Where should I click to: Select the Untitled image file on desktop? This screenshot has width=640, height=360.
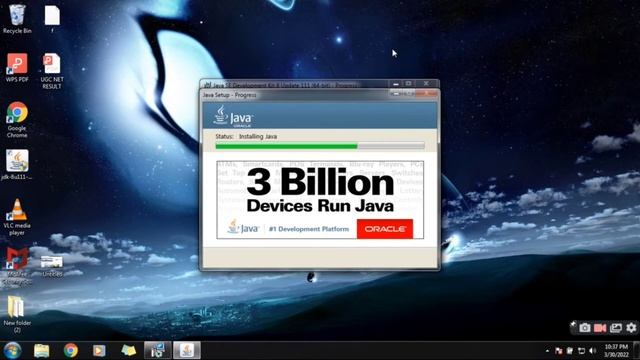[52, 266]
